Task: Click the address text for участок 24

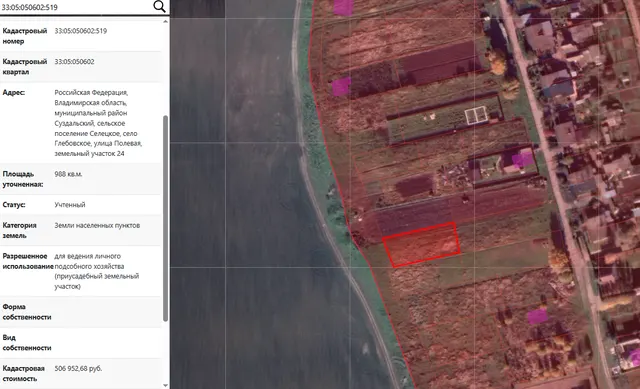Action: pos(98,123)
